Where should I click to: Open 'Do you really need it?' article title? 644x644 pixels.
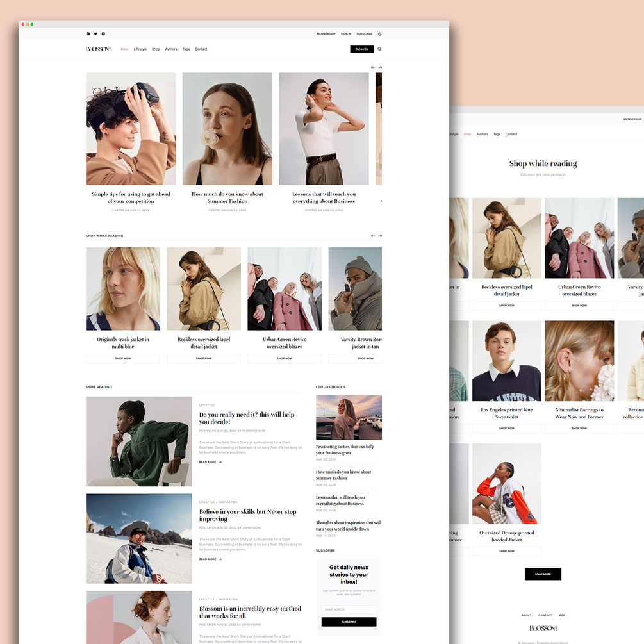pyautogui.click(x=247, y=418)
